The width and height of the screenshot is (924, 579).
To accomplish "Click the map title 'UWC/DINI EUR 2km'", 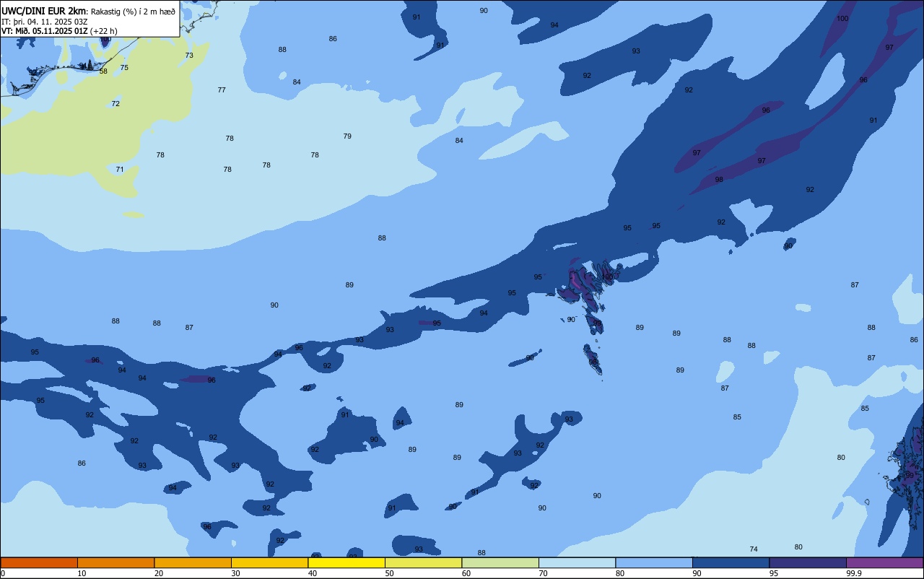I will 43,11.
